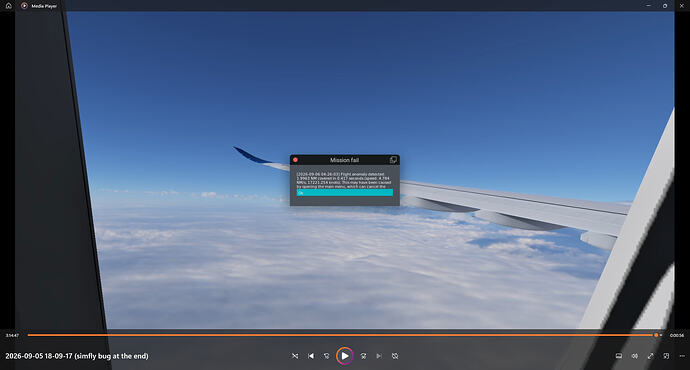The width and height of the screenshot is (690, 370).
Task: Go to the previous track
Action: (311, 356)
